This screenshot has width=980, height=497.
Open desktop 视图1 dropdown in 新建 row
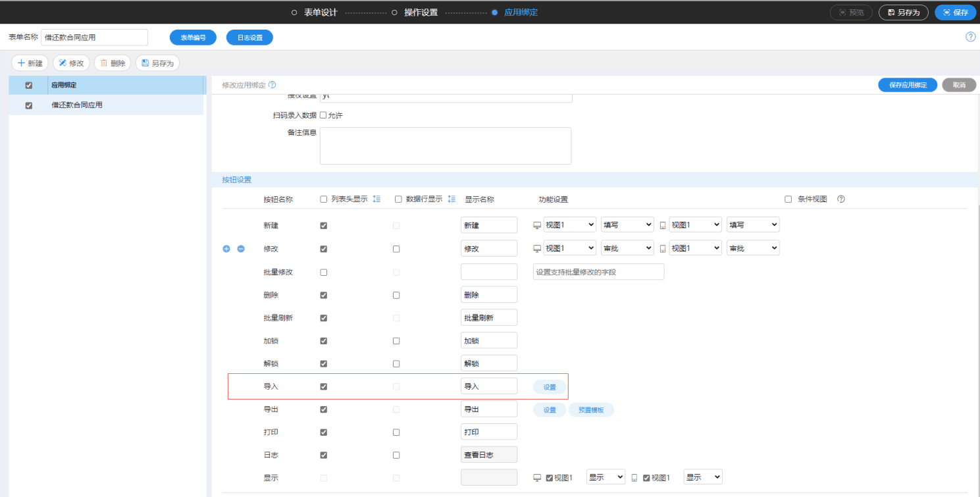pyautogui.click(x=570, y=225)
